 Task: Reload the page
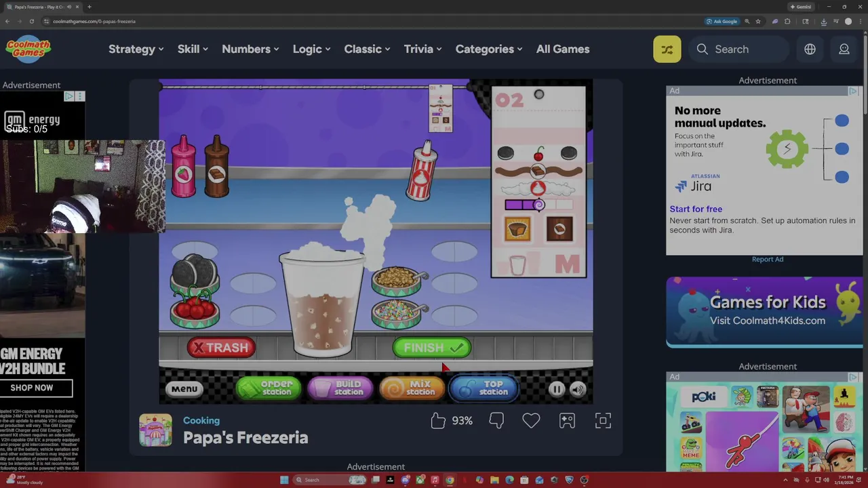click(31, 21)
